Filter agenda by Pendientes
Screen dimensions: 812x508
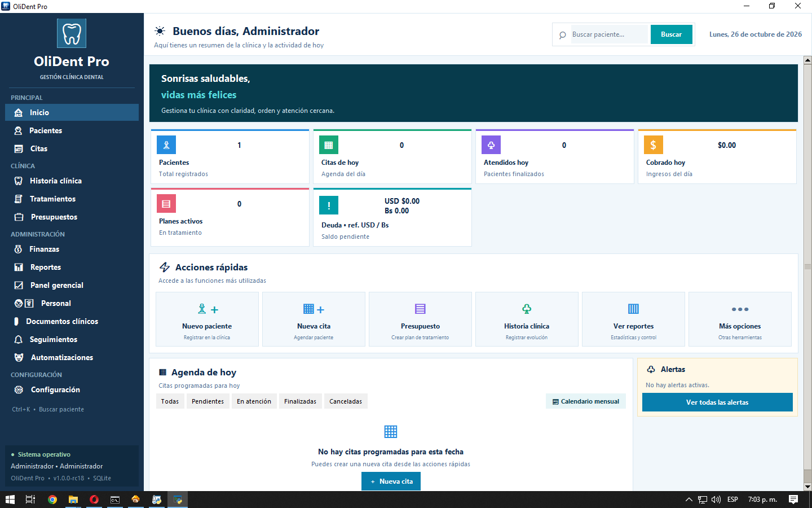[x=208, y=401]
